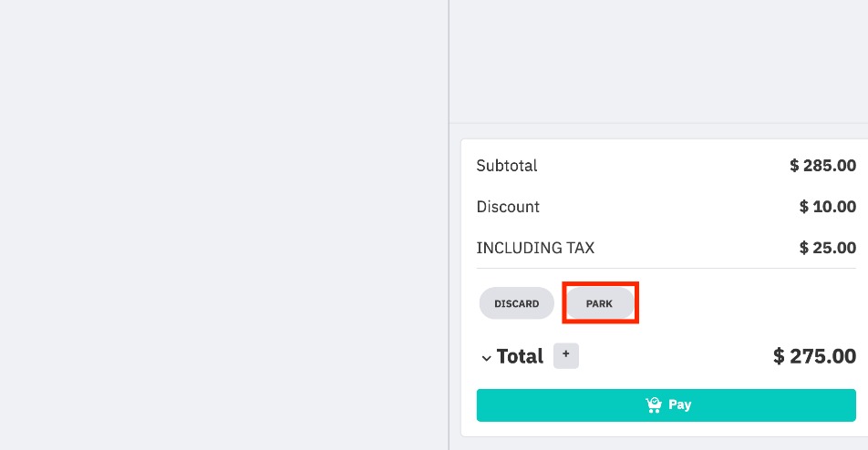Click the bold Total heading
The image size is (868, 450).
(520, 356)
